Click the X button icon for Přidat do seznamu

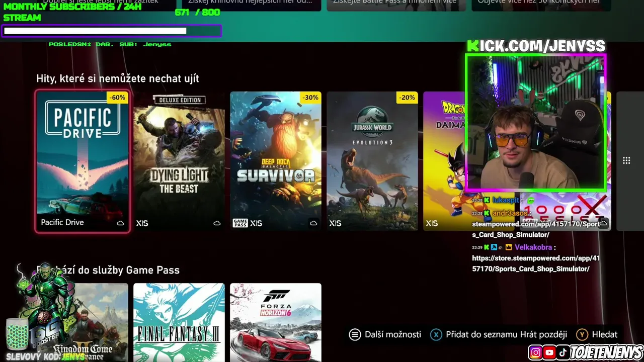436,334
